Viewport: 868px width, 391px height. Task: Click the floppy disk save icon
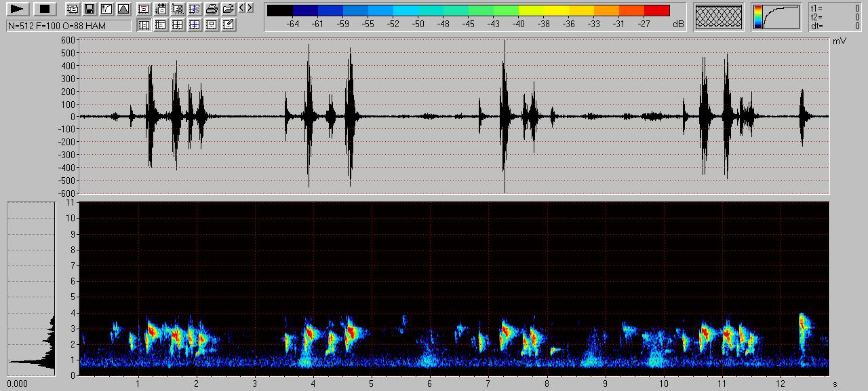click(90, 9)
